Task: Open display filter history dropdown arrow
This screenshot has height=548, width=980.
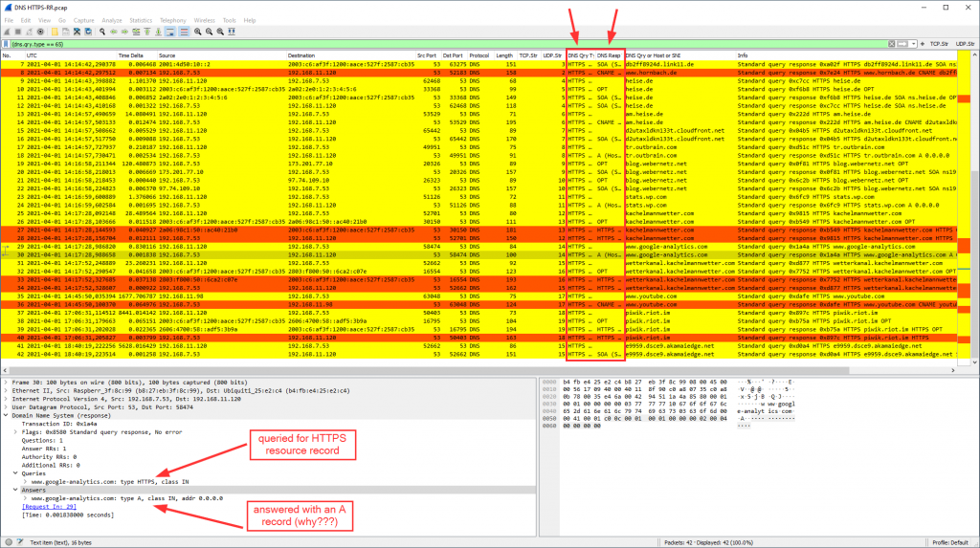Action: point(913,44)
